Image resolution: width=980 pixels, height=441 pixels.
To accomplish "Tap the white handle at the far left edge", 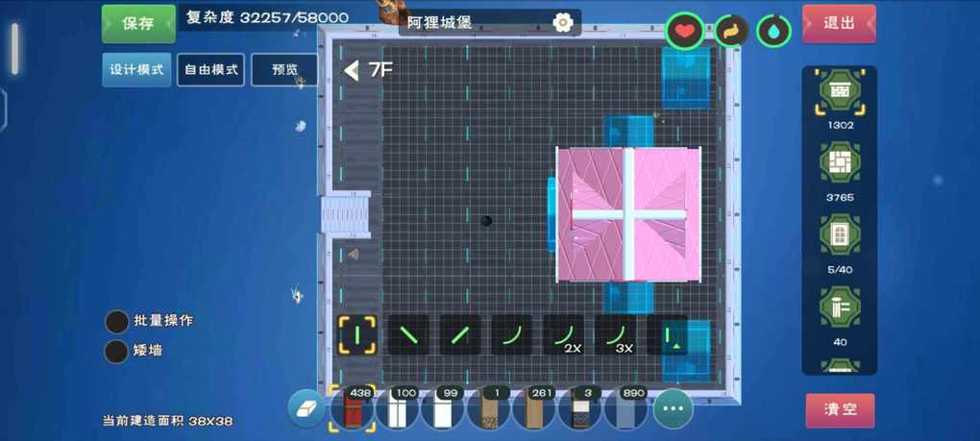I will (x=14, y=49).
